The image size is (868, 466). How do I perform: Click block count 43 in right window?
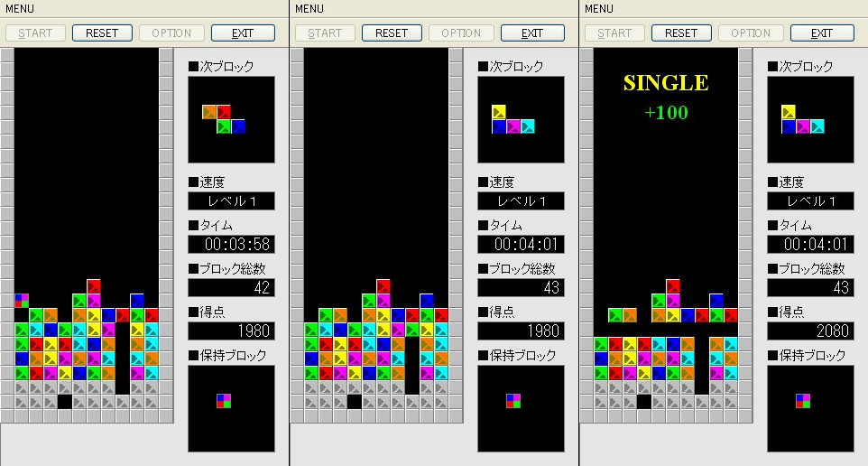tap(810, 287)
